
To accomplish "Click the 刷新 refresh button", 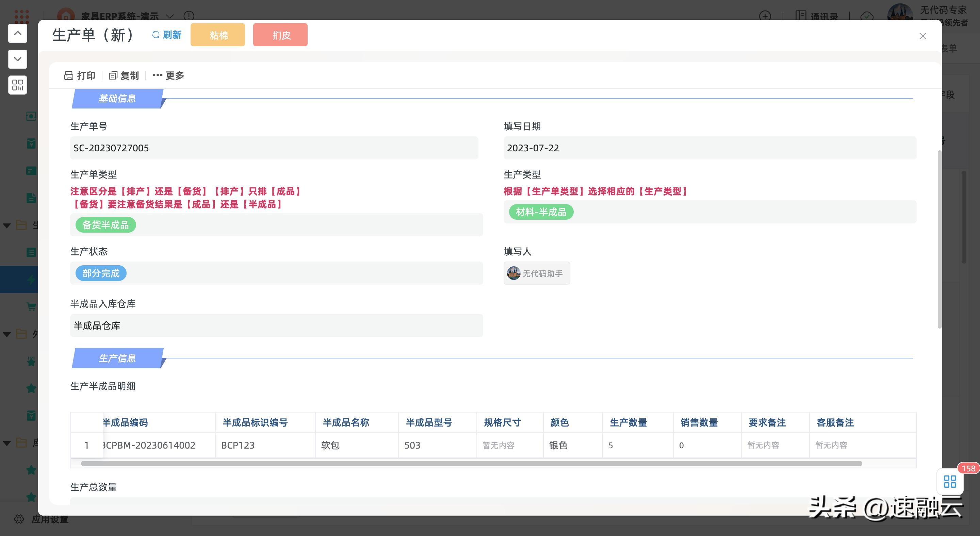I will [x=166, y=35].
